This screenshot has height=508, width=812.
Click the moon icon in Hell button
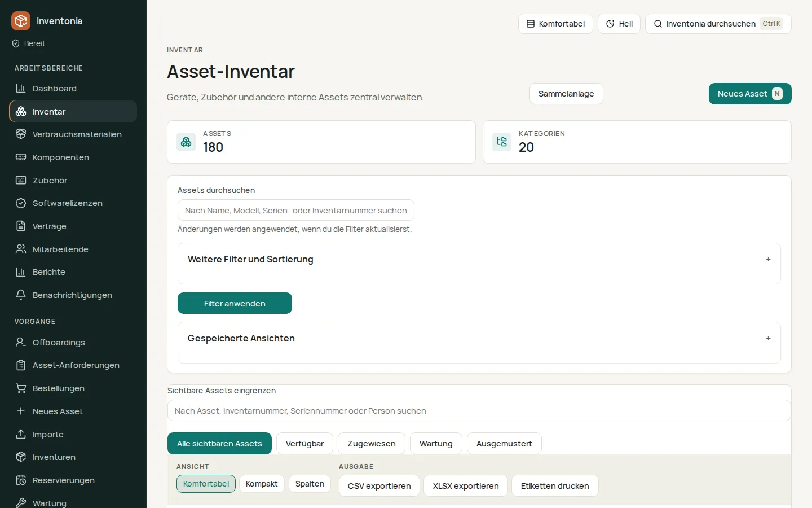coord(610,24)
